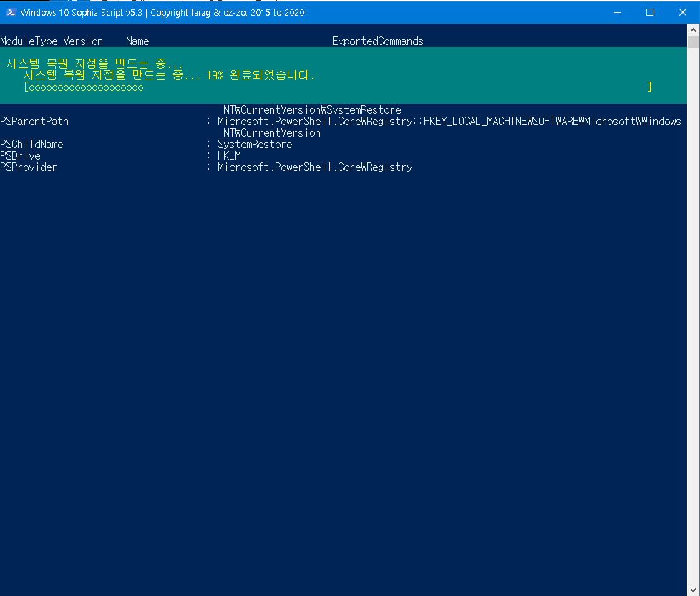The height and width of the screenshot is (596, 700).
Task: Click the PSParentPath label
Action: (34, 122)
